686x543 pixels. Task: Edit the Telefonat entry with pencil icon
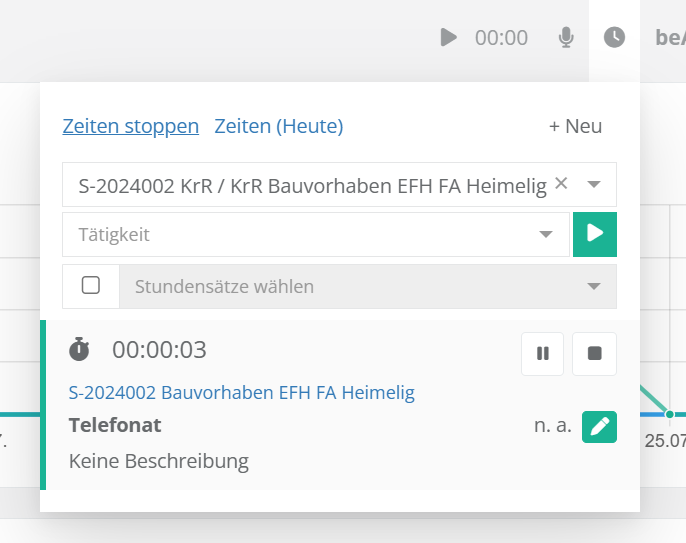599,426
